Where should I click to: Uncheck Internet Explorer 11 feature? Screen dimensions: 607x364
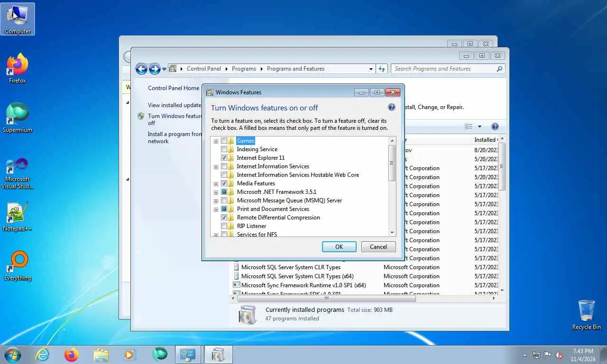[224, 158]
